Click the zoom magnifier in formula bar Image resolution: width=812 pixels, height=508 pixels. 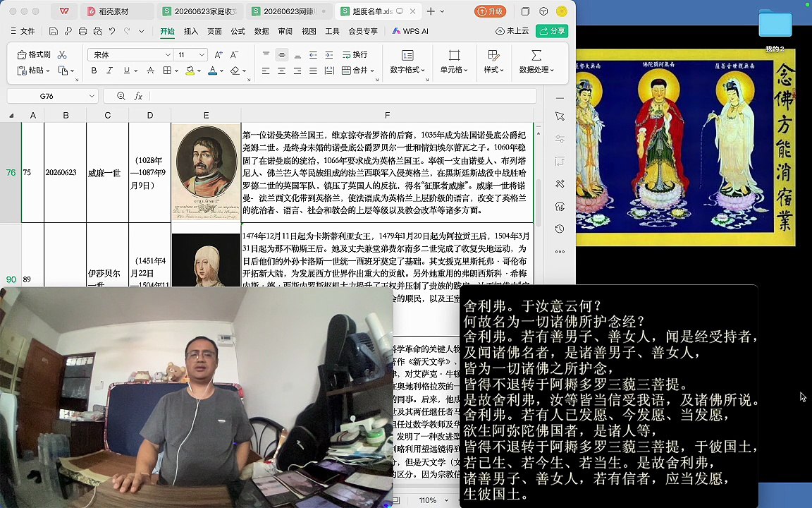121,96
